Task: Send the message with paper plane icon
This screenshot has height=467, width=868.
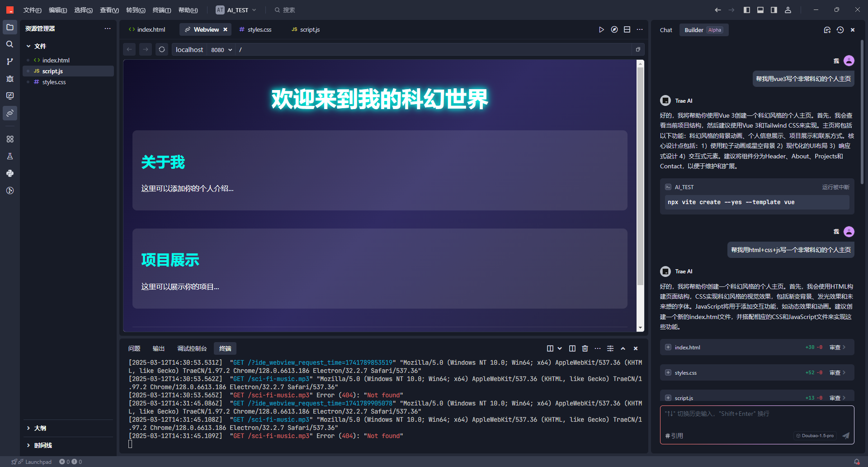Action: pos(846,435)
